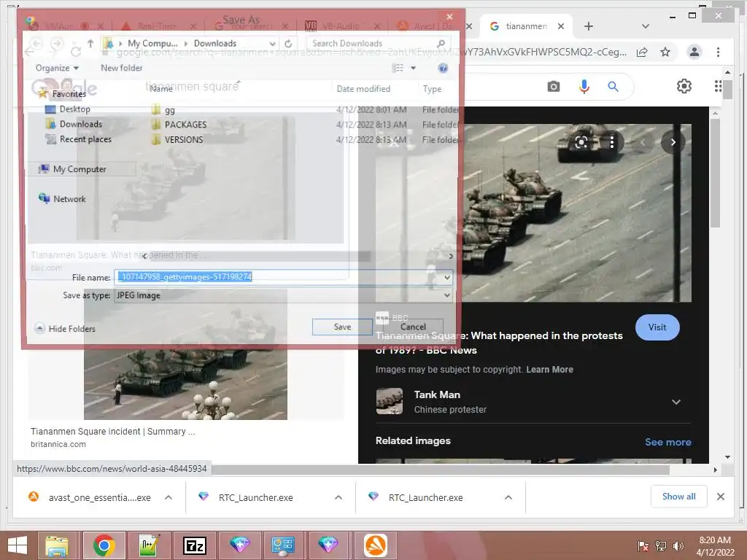The width and height of the screenshot is (747, 560).
Task: Open the Learn More copyright link
Action: point(549,370)
